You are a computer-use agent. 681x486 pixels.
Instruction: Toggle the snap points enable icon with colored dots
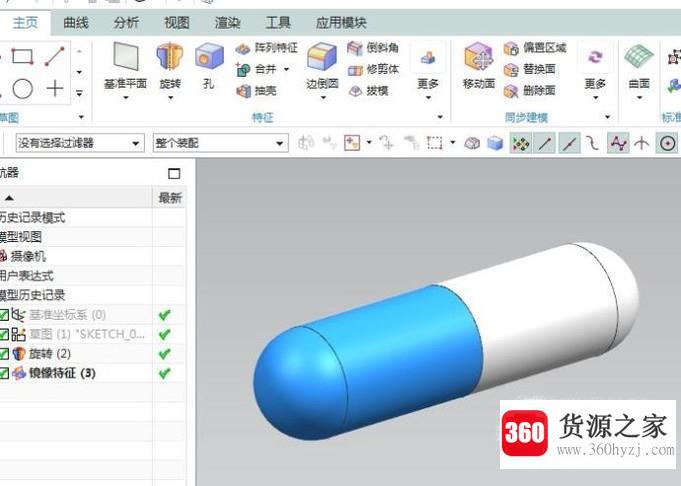click(520, 143)
